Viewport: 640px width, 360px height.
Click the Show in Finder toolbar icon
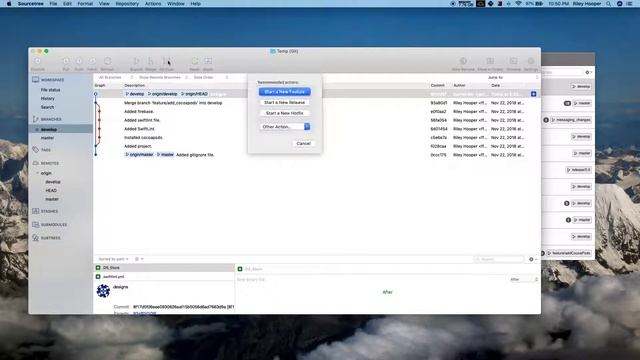click(x=490, y=61)
